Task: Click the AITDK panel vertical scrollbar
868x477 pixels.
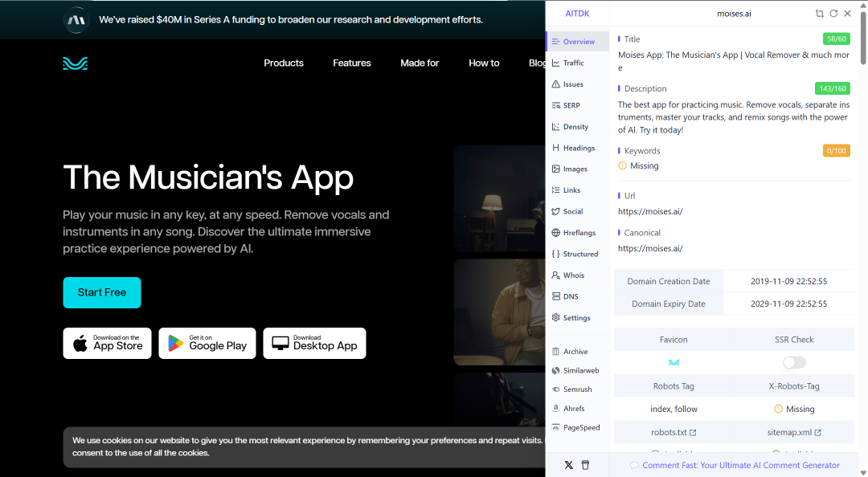Action: pos(863,39)
